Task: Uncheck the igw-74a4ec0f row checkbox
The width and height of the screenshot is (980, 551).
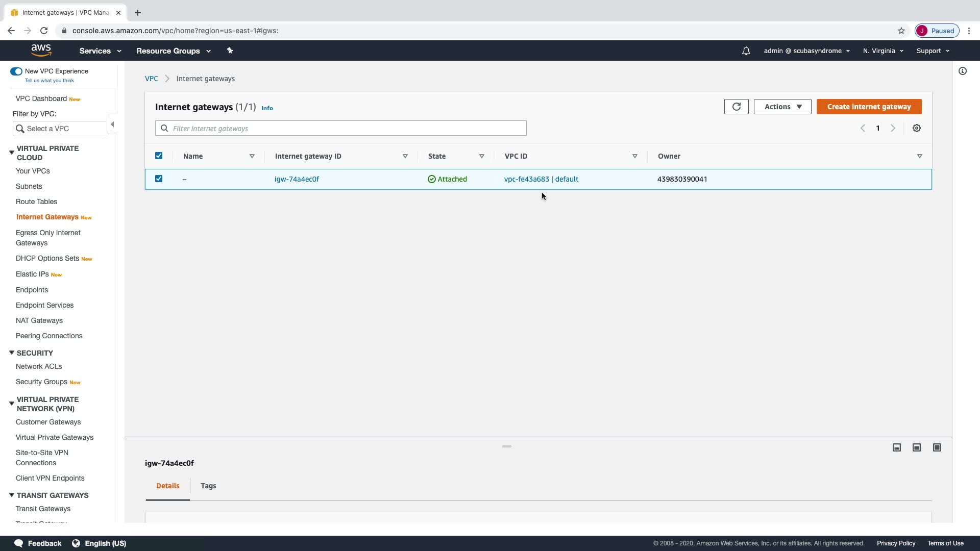Action: click(159, 179)
